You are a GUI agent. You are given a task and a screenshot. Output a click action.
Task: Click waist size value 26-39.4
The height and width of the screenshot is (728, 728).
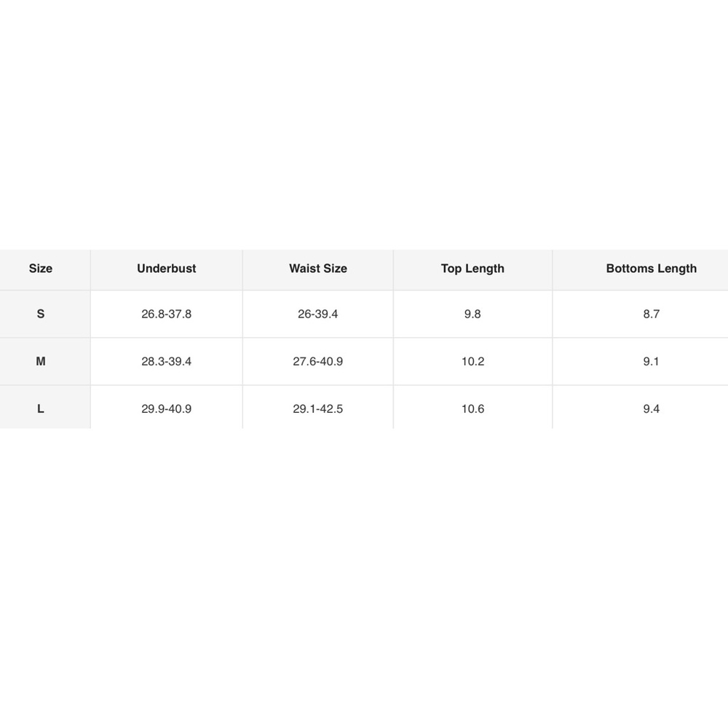[318, 314]
